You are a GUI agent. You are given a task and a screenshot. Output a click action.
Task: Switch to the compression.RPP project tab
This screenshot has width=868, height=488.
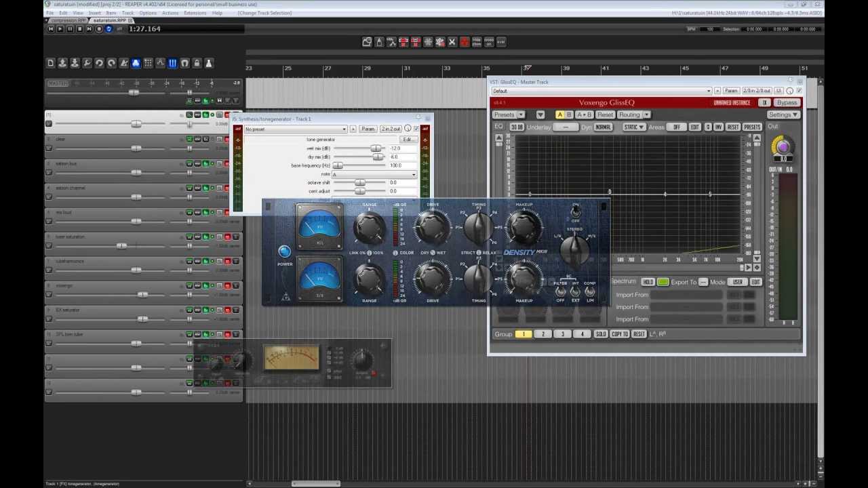(x=68, y=20)
